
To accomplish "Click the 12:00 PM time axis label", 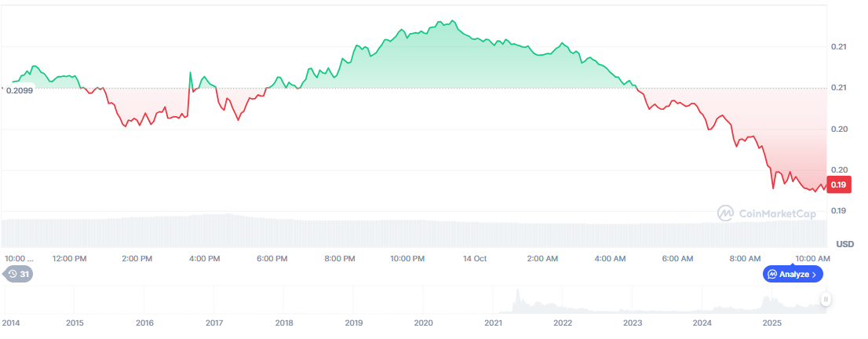I will tap(70, 258).
